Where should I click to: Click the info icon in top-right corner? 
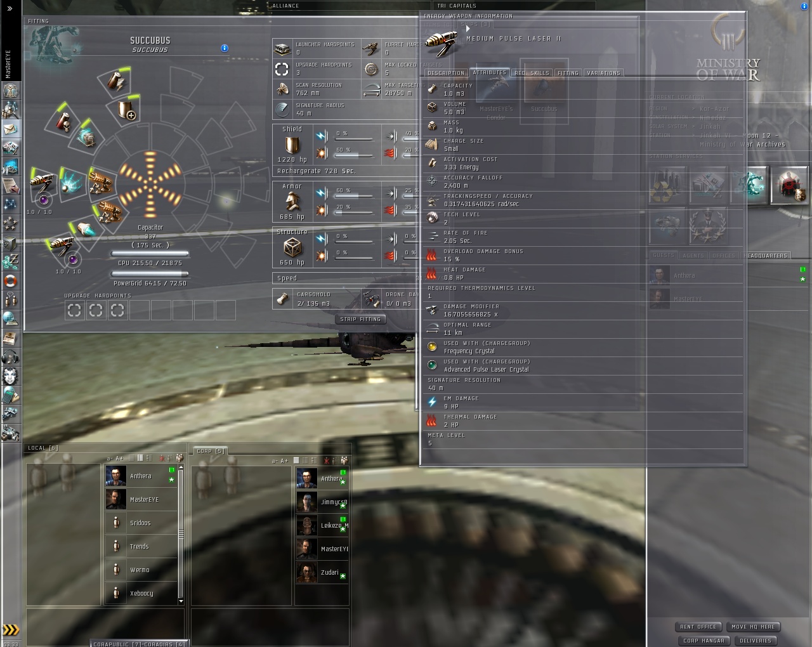804,6
